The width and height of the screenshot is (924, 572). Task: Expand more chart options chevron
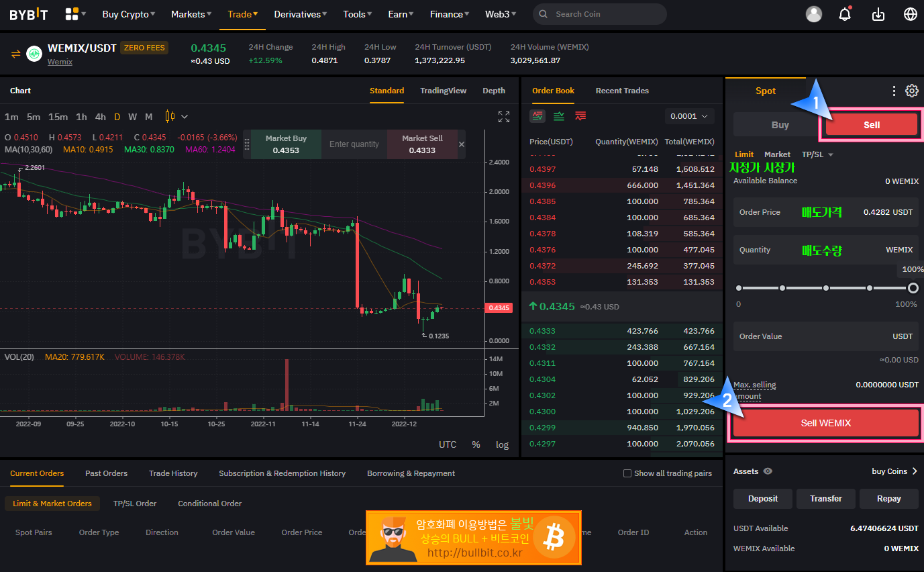[185, 117]
